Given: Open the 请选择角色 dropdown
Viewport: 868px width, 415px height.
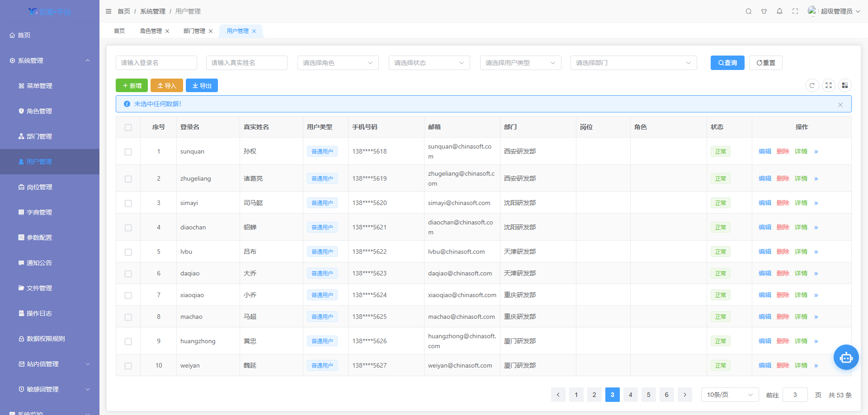Looking at the screenshot, I should [x=338, y=63].
